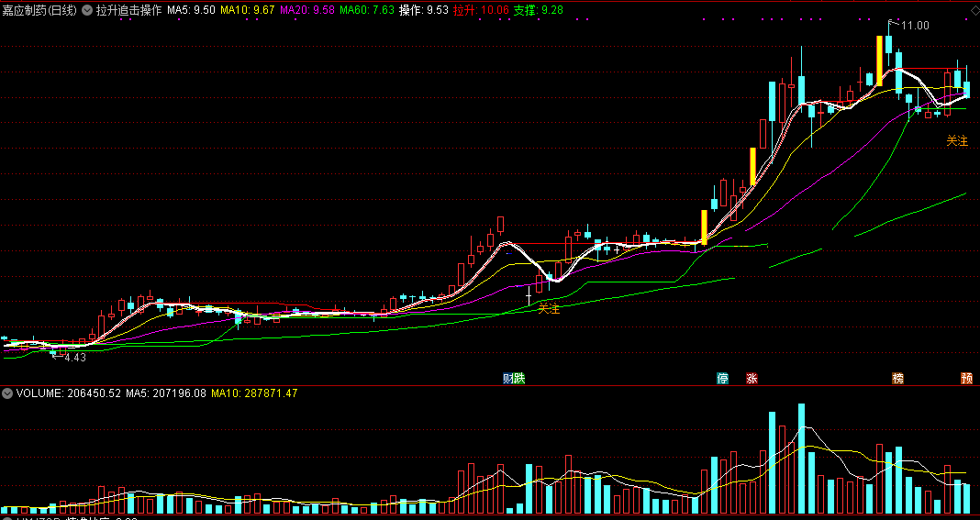Click the dark red 涨 event marker
This screenshot has height=520, width=980.
pyautogui.click(x=752, y=378)
